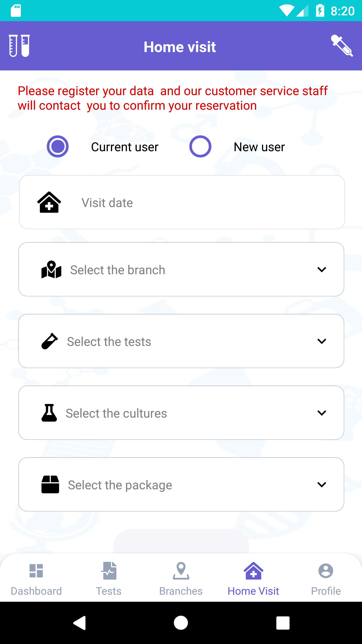Open Profile via the person icon
362x644 pixels.
point(326,579)
